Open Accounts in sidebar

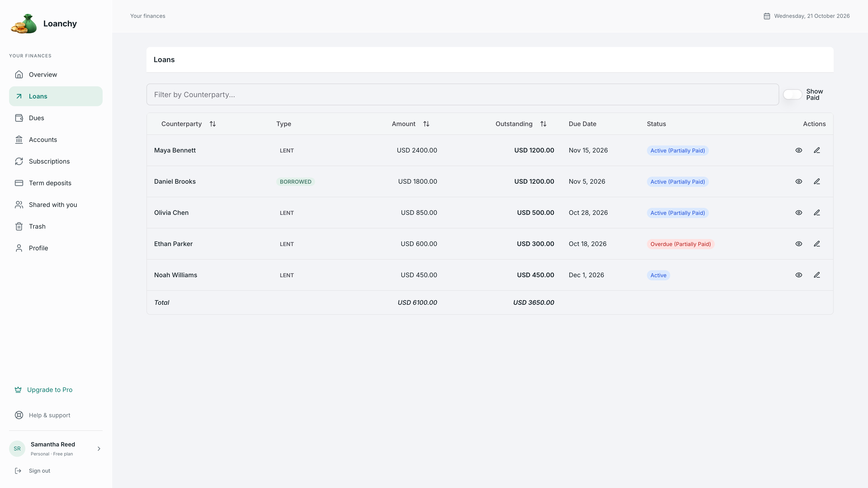[x=56, y=140]
